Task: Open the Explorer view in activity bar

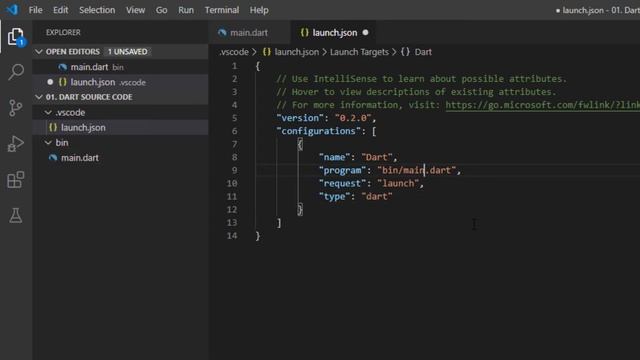Action: [x=16, y=37]
